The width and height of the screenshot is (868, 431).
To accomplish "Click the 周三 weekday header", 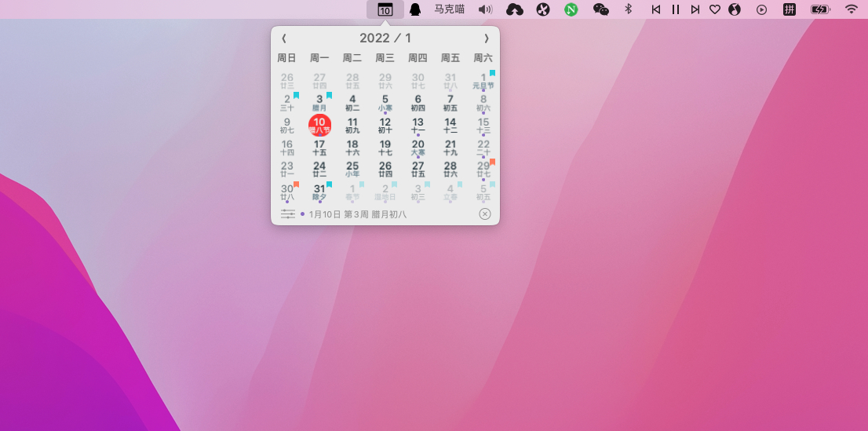I will click(385, 58).
